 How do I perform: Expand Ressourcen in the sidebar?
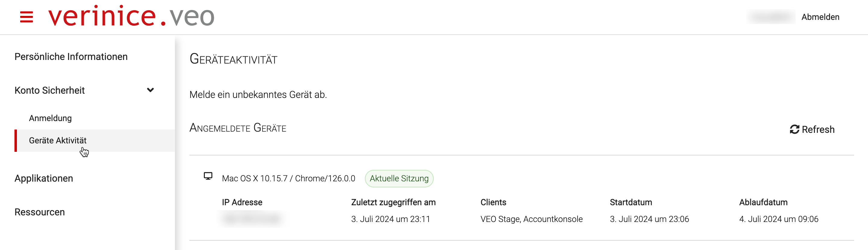point(40,212)
